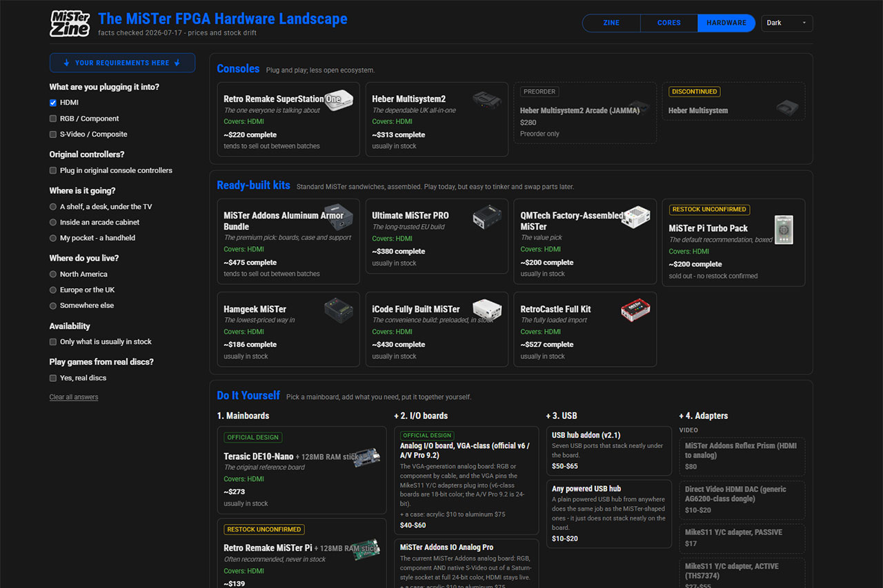Select My pocket - a handheld
The image size is (883, 588).
pyautogui.click(x=53, y=238)
